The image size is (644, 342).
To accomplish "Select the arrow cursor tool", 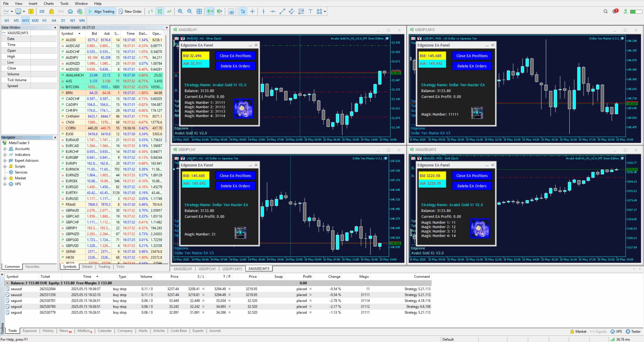I will (243, 11).
